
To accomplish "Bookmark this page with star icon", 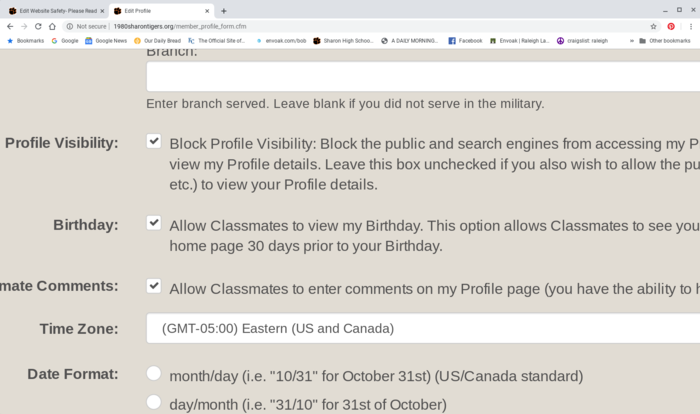I will (x=653, y=26).
